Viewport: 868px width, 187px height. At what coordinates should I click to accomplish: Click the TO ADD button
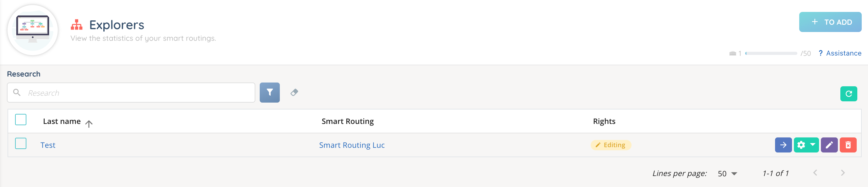[830, 22]
